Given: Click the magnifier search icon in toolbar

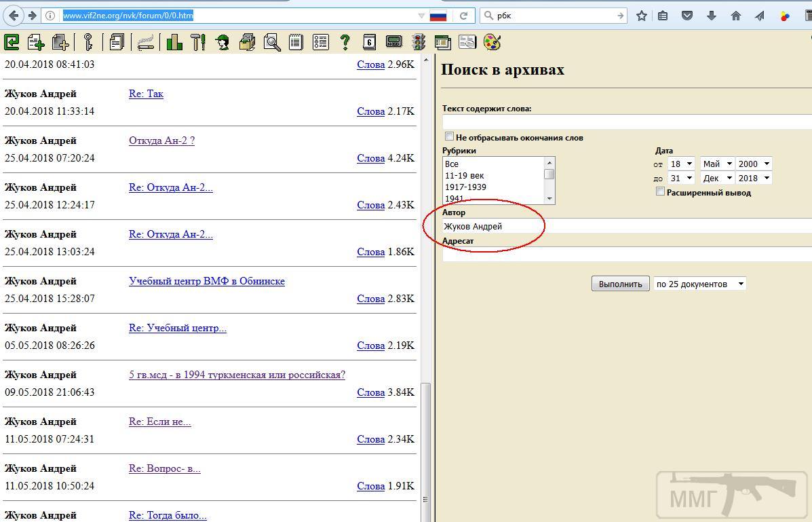Looking at the screenshot, I should (272, 43).
